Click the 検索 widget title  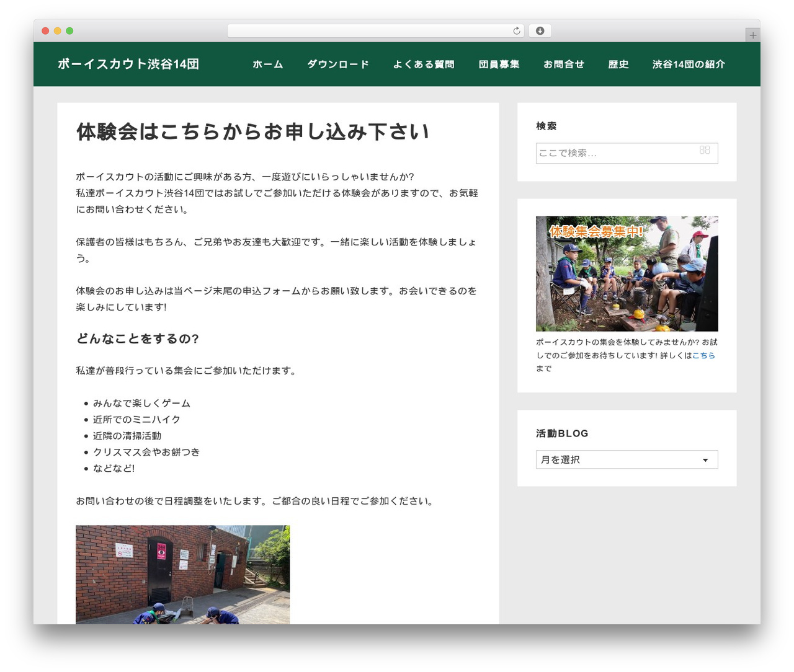coord(546,126)
